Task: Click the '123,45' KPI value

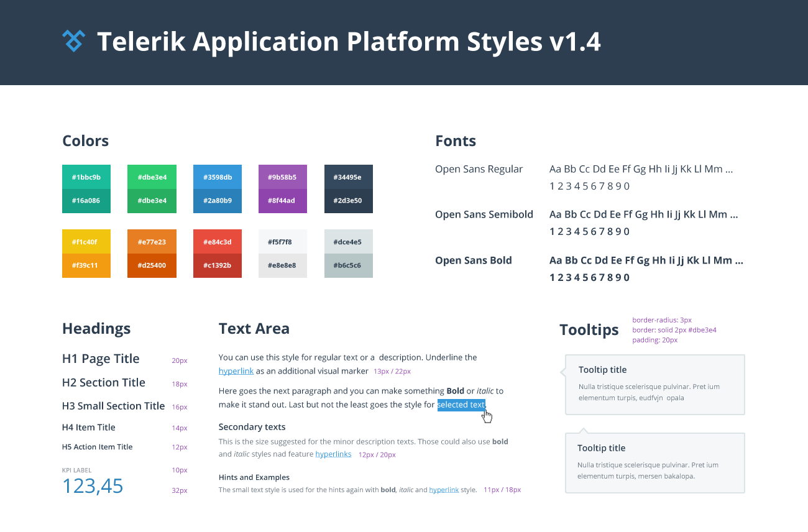Action: [x=93, y=486]
